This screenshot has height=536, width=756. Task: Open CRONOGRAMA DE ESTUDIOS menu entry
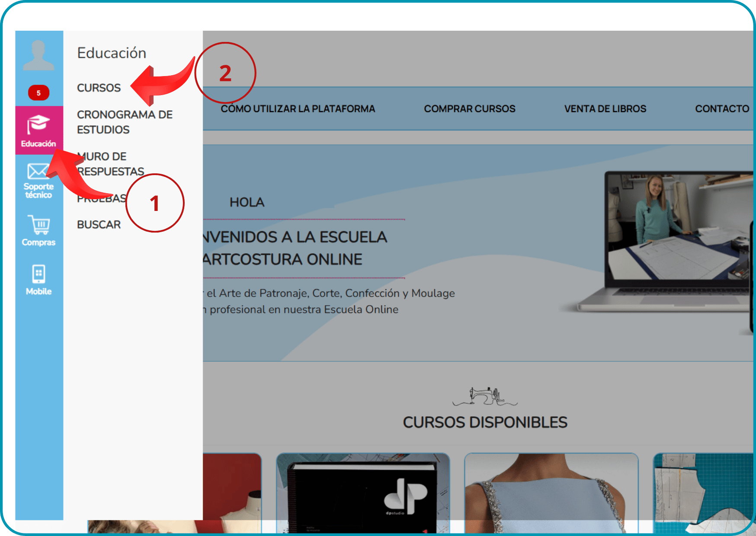(125, 122)
